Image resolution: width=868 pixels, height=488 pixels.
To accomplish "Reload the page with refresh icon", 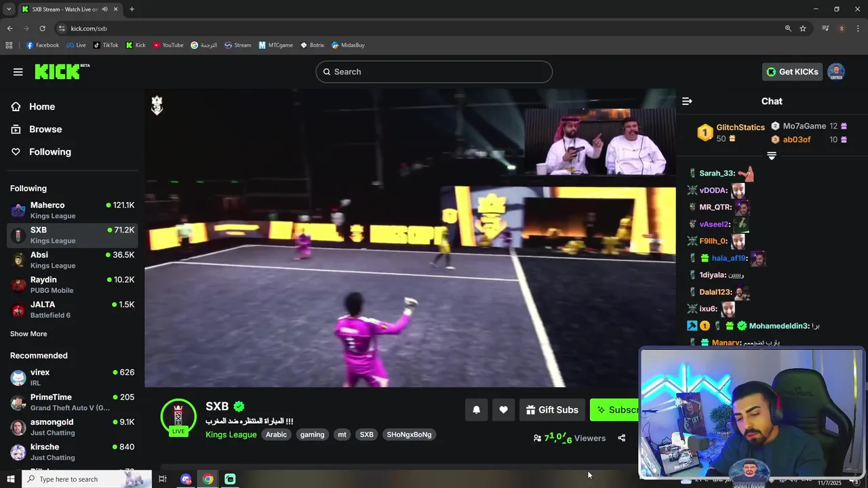I will [x=42, y=28].
